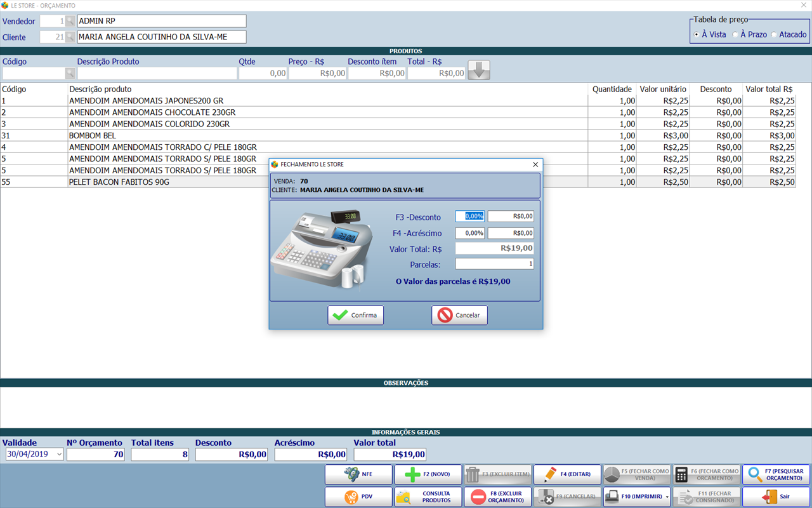This screenshot has height=508, width=812.
Task: Open Consulta Produtos search
Action: tap(428, 497)
